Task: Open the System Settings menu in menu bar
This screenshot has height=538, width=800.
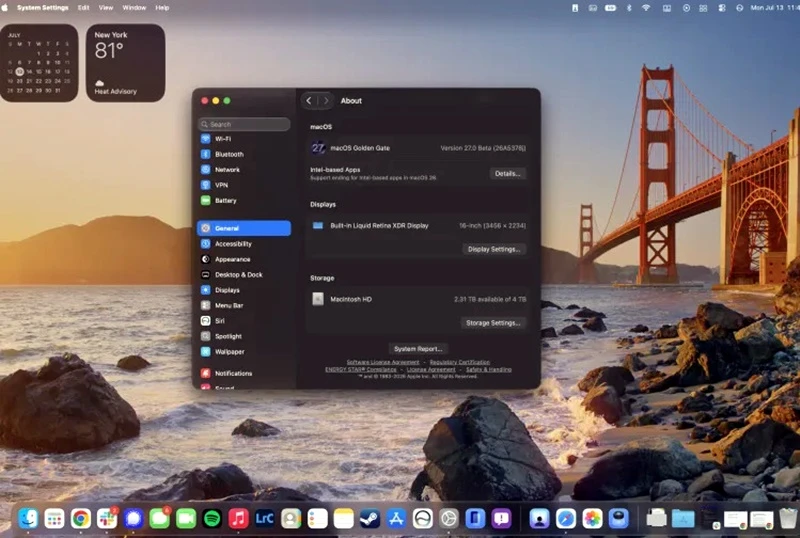Action: coord(42,8)
